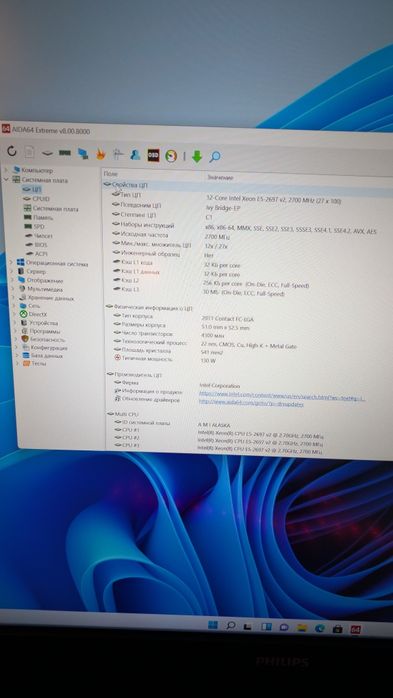Image resolution: width=393 pixels, height=698 pixels.
Task: Open Windows Start menu on taskbar
Action: 213,625
